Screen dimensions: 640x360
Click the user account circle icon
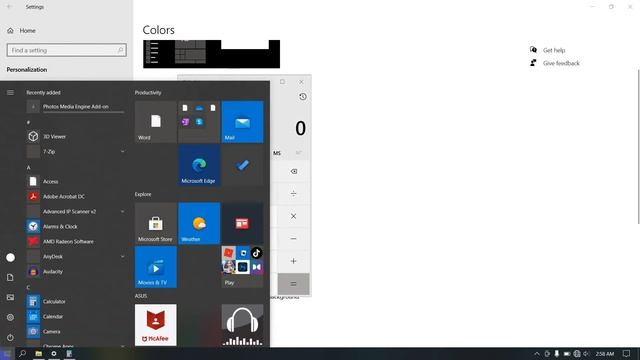point(10,258)
